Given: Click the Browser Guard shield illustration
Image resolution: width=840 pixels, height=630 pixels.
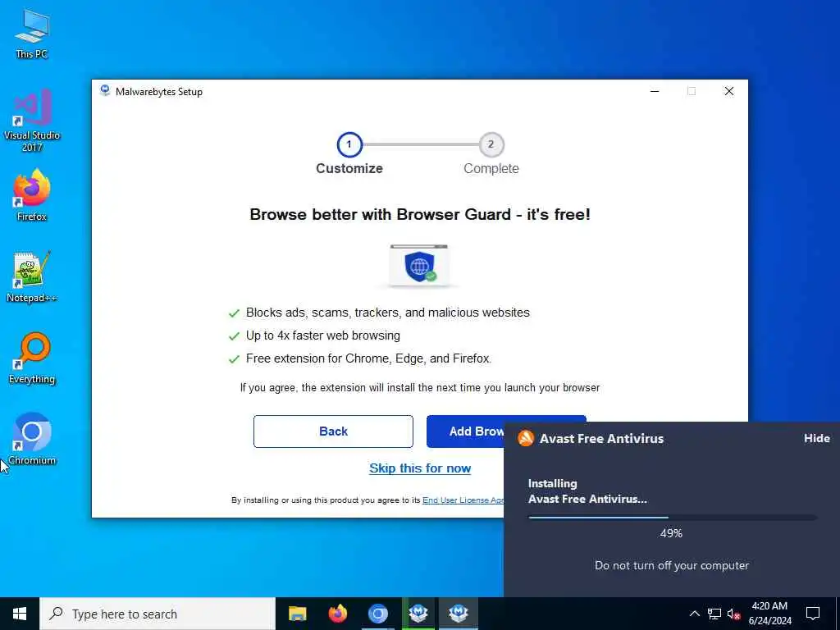Looking at the screenshot, I should pos(420,266).
